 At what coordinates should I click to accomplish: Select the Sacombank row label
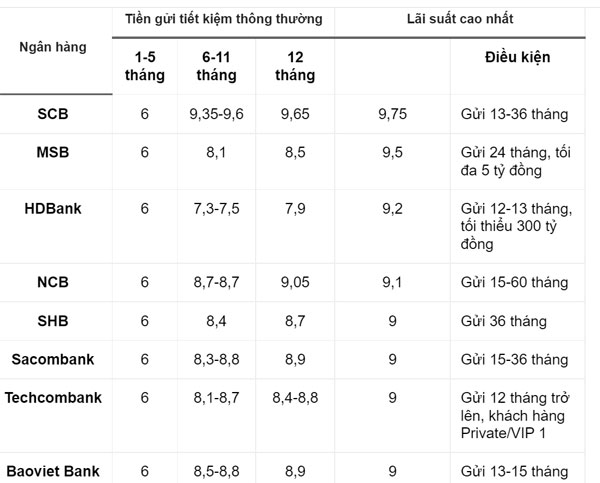[54, 359]
